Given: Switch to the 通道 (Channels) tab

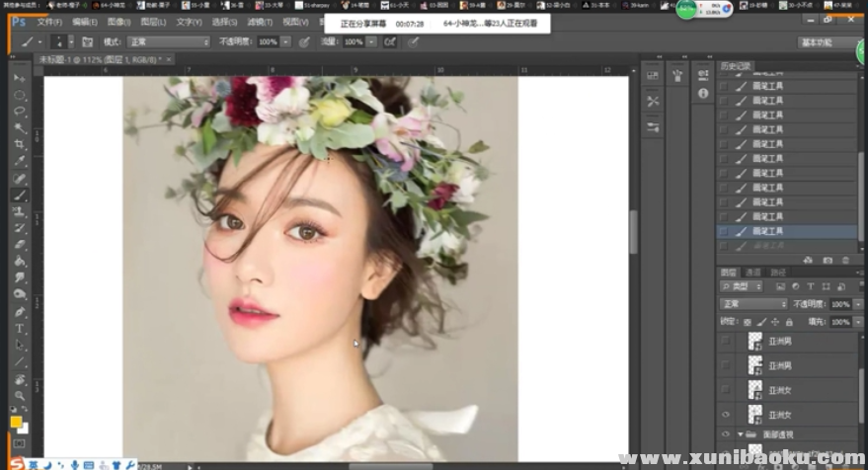Looking at the screenshot, I should click(752, 272).
